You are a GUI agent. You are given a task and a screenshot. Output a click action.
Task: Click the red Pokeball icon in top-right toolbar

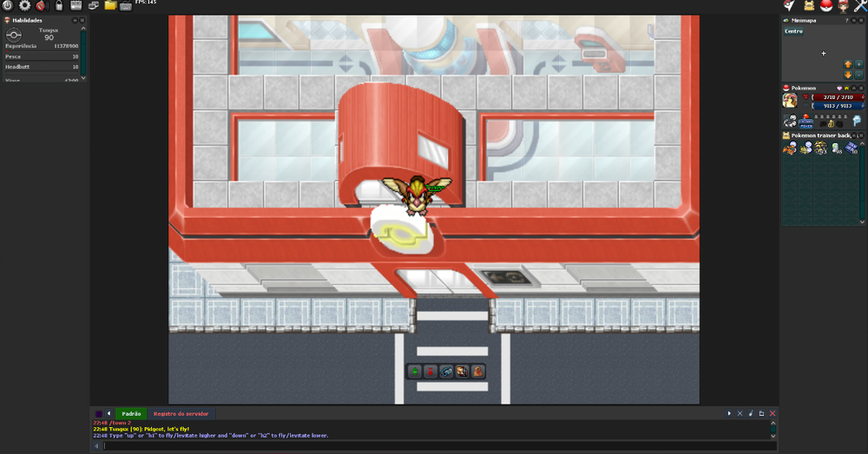[826, 6]
